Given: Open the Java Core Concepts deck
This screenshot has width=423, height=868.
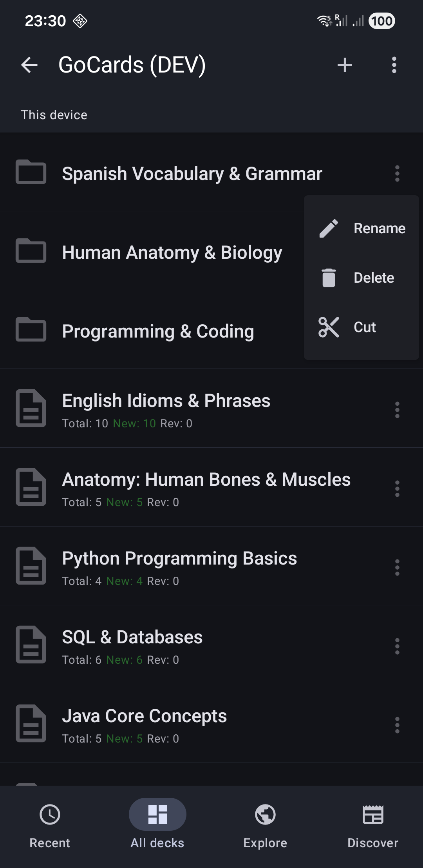Looking at the screenshot, I should click(x=144, y=724).
